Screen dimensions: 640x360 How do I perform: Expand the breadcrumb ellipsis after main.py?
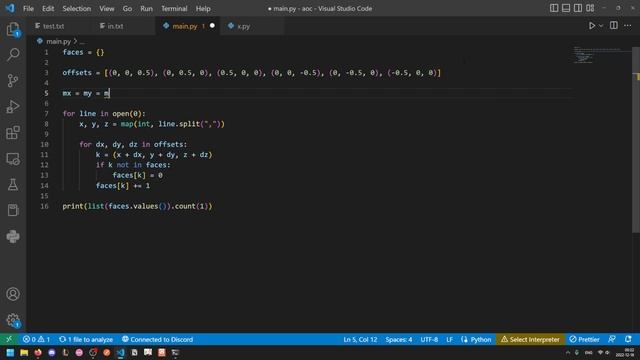82,42
